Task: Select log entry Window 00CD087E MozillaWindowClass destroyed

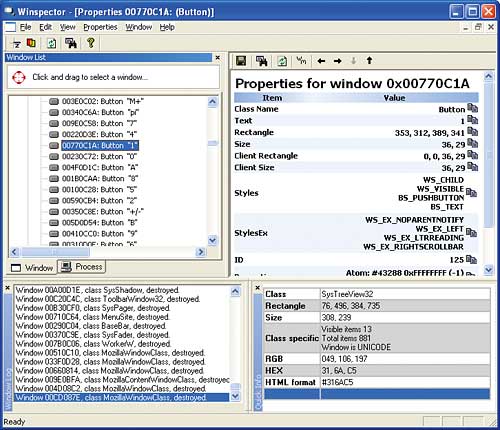Action: [x=122, y=397]
